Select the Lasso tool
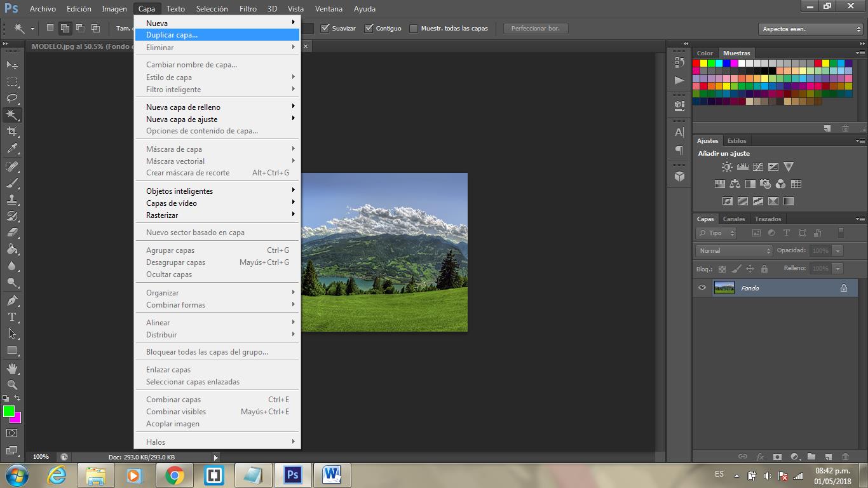 [12, 98]
